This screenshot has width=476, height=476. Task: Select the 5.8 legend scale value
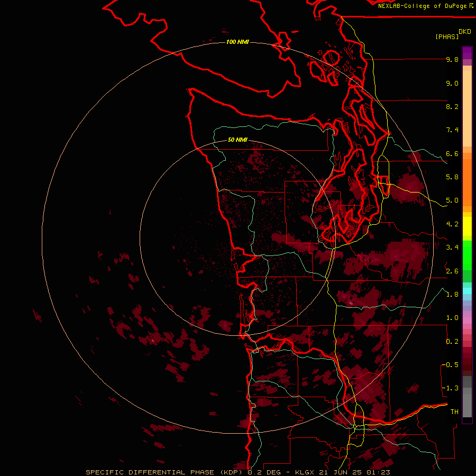[452, 177]
